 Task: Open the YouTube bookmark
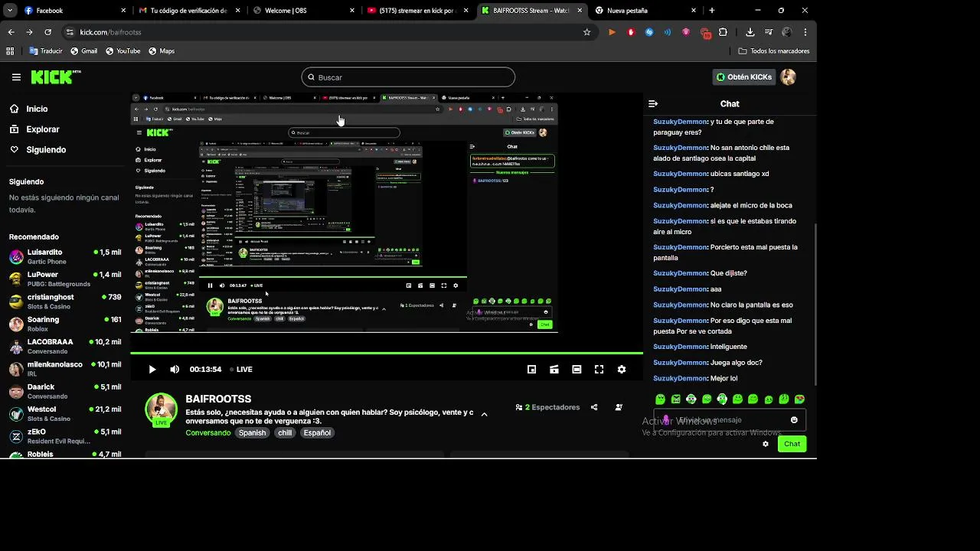(x=122, y=51)
